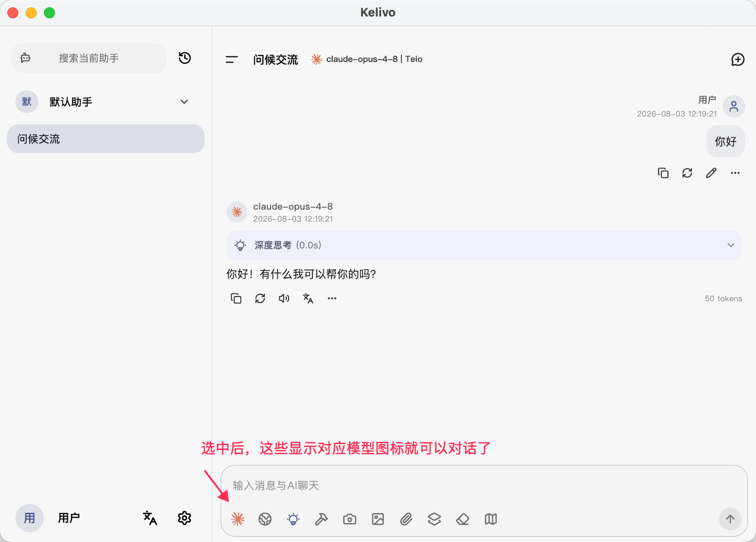The height and width of the screenshot is (542, 756).
Task: Expand the 默认助手 assistant dropdown
Action: point(184,102)
